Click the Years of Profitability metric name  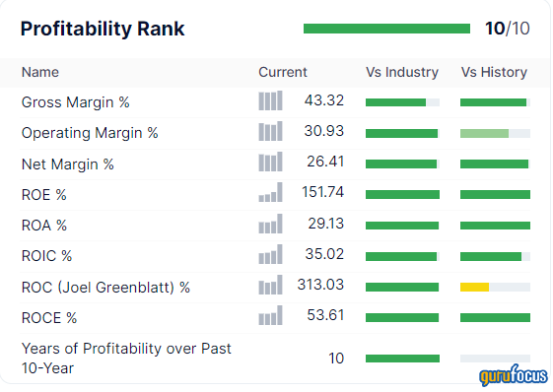click(x=126, y=359)
